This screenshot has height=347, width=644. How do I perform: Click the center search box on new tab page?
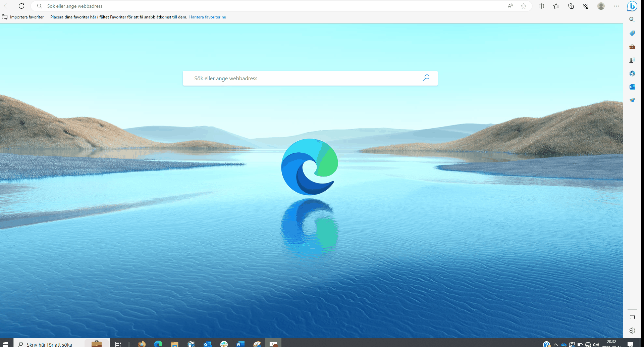coord(305,78)
